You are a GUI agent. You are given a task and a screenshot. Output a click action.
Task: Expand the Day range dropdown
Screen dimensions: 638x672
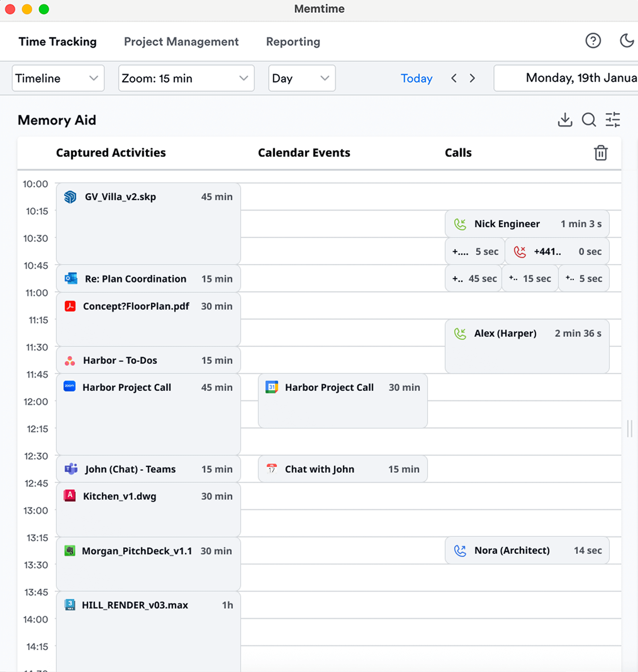pyautogui.click(x=302, y=78)
